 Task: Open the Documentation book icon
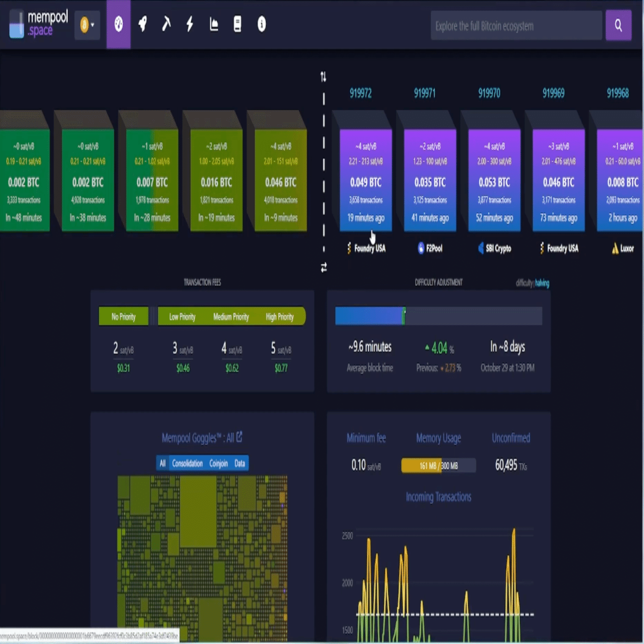[238, 24]
